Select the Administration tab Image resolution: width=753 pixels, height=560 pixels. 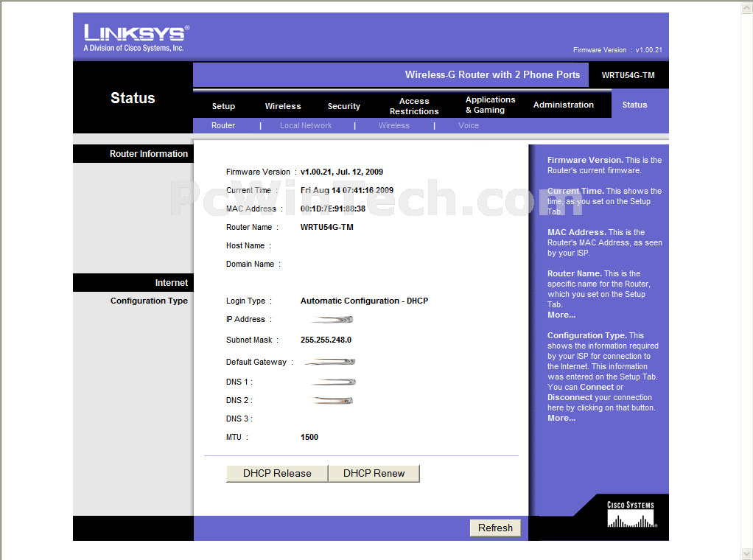564,105
